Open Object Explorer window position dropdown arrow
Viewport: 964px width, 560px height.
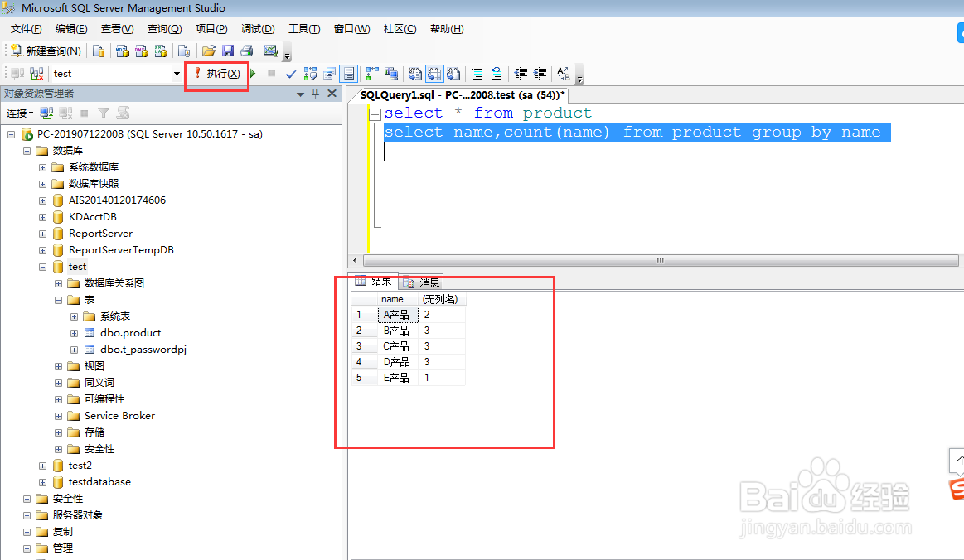[x=301, y=94]
